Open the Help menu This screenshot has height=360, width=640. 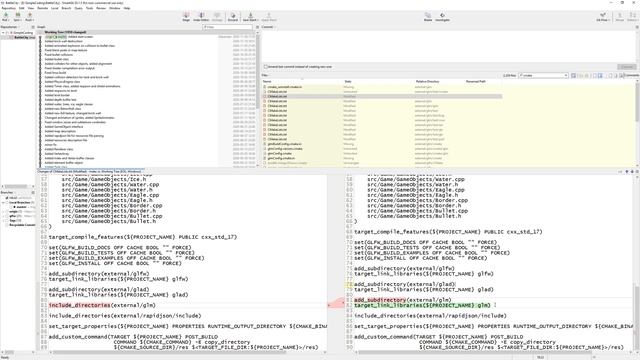point(127,8)
